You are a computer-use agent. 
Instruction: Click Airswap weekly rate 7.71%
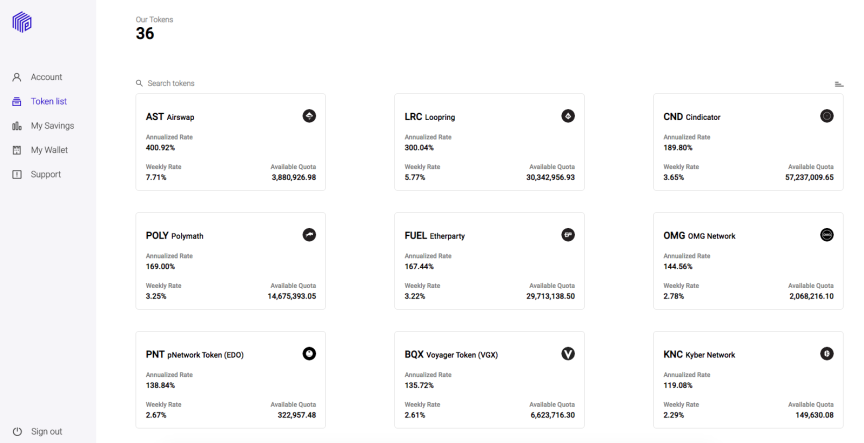(156, 177)
